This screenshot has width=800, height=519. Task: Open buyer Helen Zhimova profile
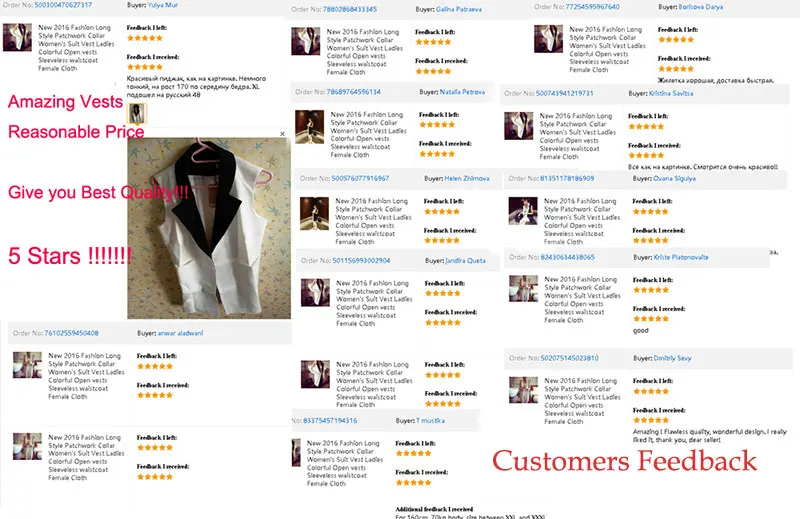click(x=467, y=179)
